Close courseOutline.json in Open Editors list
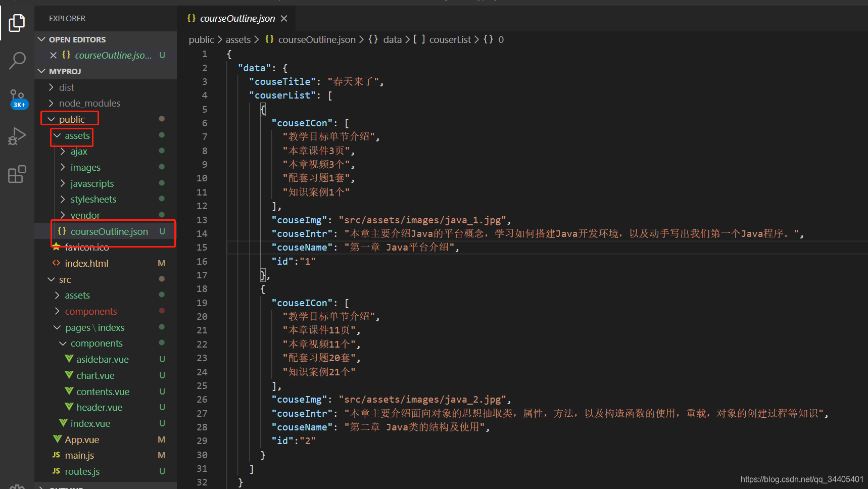This screenshot has height=489, width=868. 53,55
